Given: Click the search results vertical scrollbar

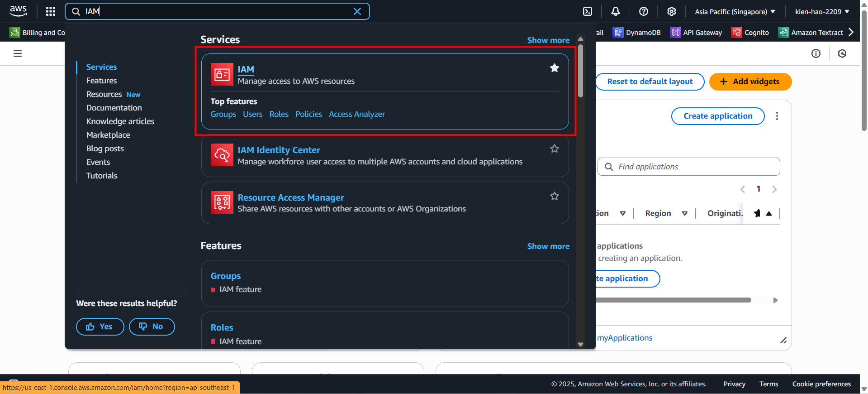Looking at the screenshot, I should click(580, 72).
